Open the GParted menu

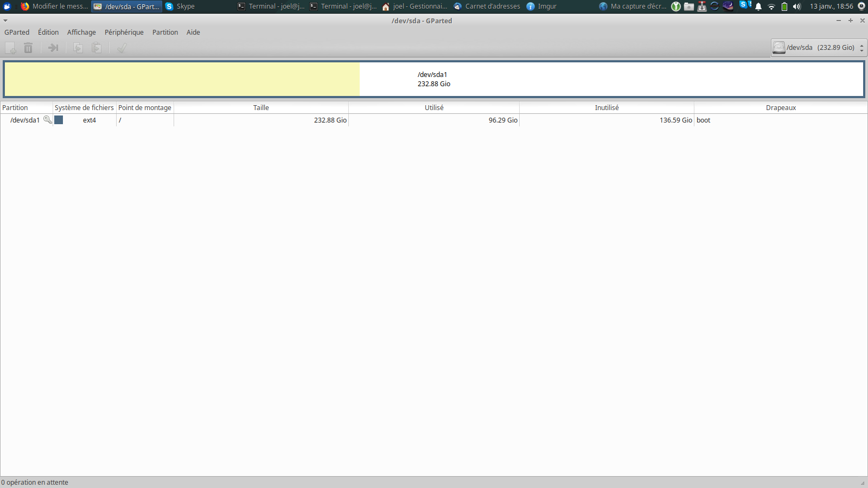click(x=17, y=33)
